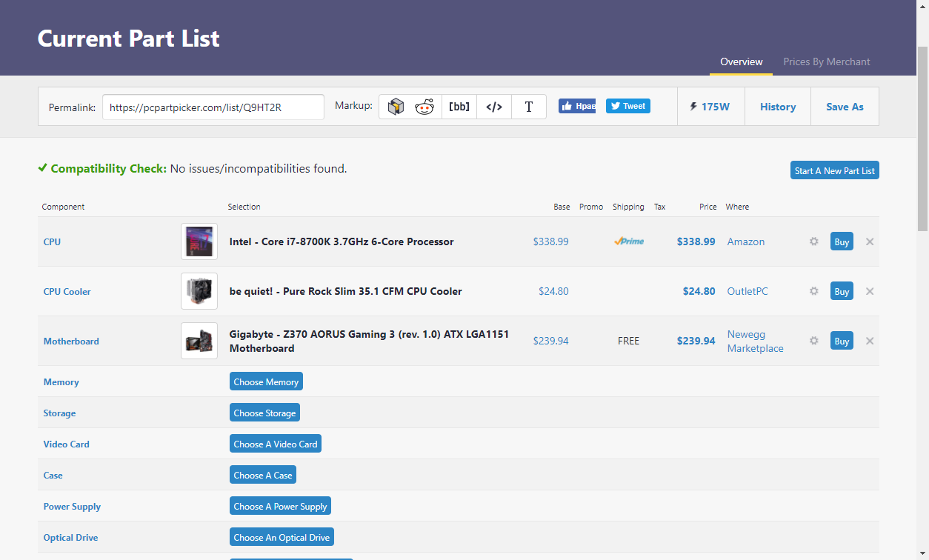
Task: Open the be quiet! Pure Rock Slim cooler link
Action: pos(345,291)
